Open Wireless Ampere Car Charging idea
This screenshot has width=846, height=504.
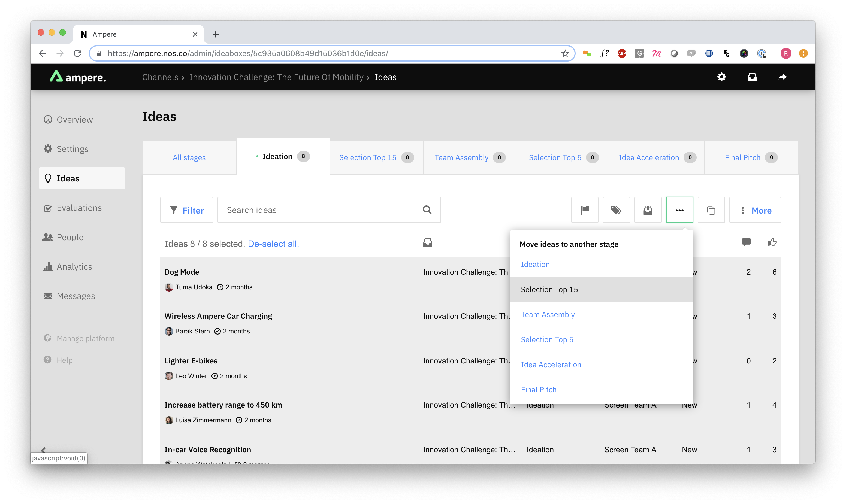point(218,316)
